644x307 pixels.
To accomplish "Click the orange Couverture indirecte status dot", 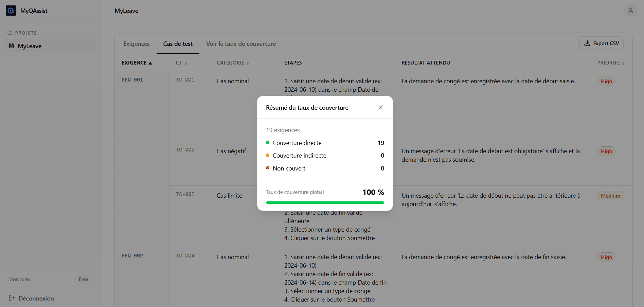I will (x=268, y=155).
